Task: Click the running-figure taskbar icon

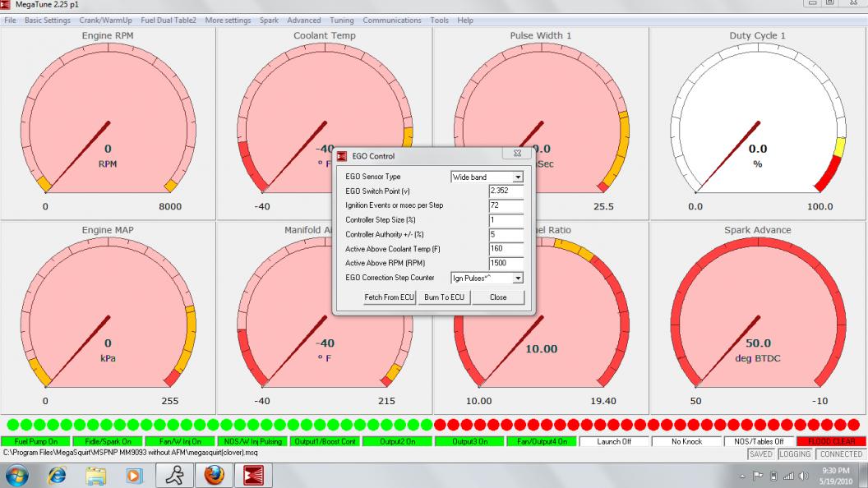Action: coord(173,475)
